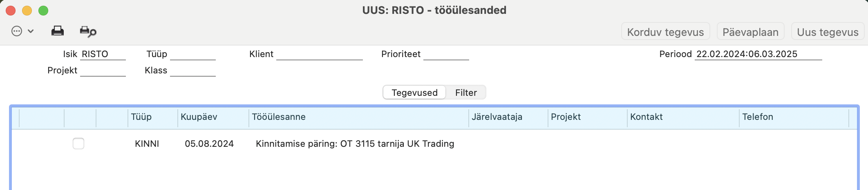The height and width of the screenshot is (190, 868).
Task: Click the Isik field containing RISTO
Action: click(103, 54)
